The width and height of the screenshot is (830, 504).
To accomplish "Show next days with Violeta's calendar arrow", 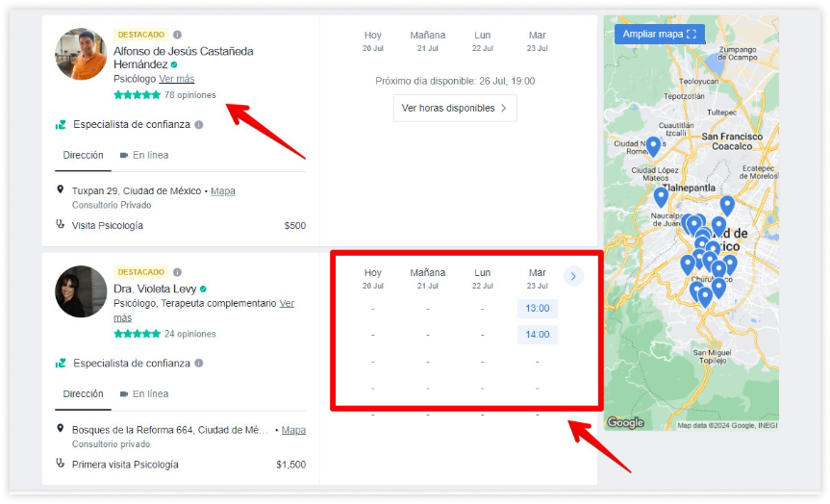I will pyautogui.click(x=573, y=276).
